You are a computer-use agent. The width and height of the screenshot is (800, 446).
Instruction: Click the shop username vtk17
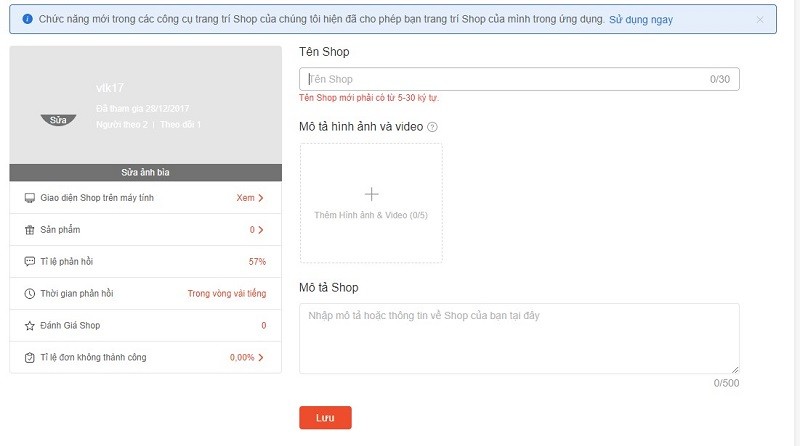coord(110,88)
